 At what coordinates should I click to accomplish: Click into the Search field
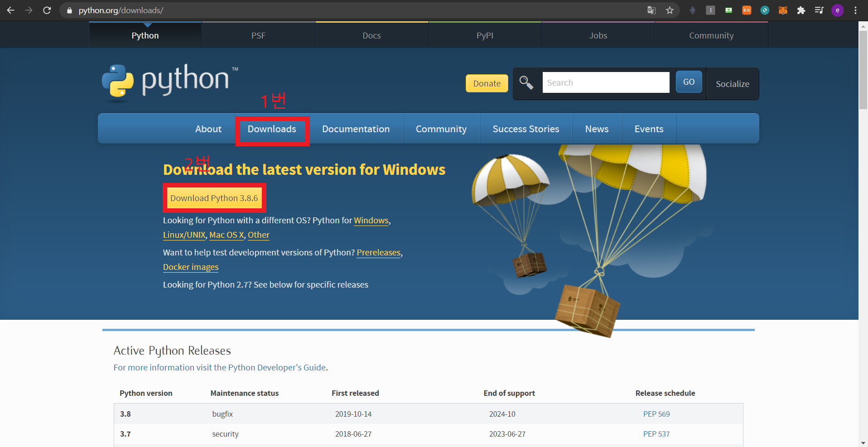[x=606, y=82]
